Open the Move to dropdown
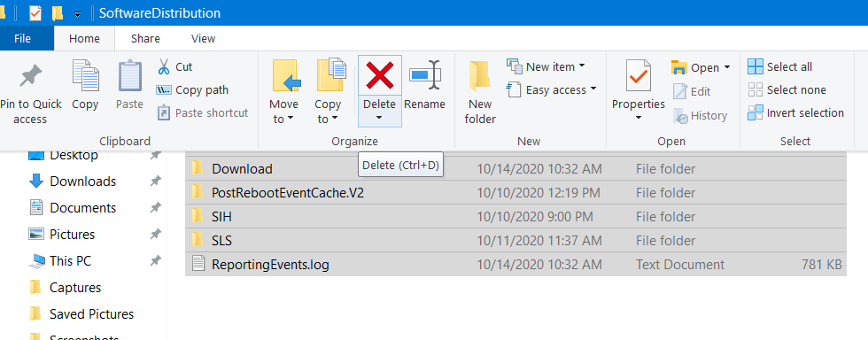868x340 pixels. click(x=283, y=112)
